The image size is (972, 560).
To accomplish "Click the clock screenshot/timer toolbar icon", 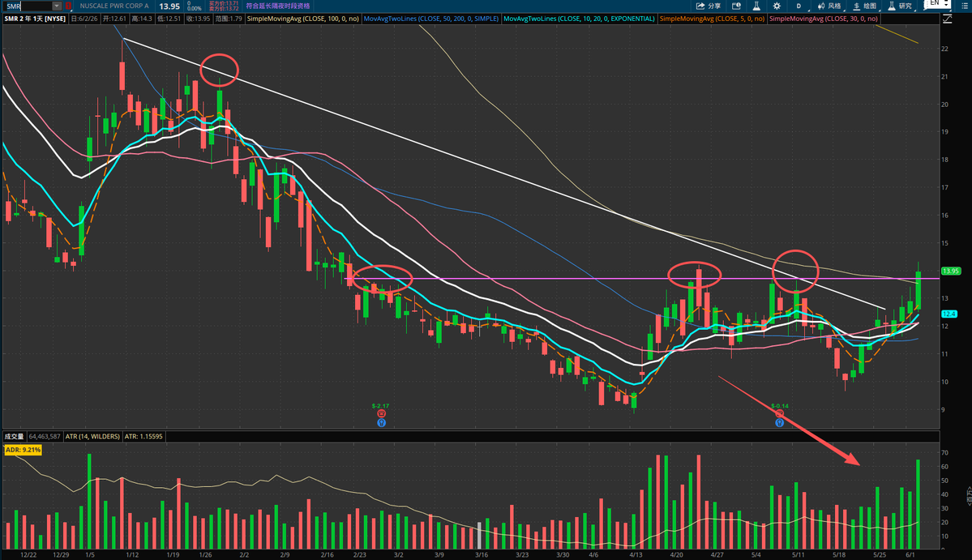I will [736, 6].
